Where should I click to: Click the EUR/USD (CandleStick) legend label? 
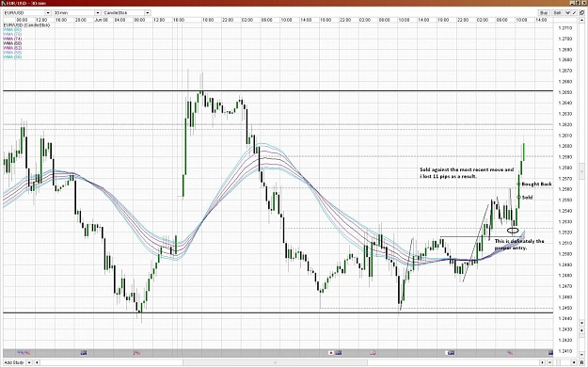(x=26, y=25)
